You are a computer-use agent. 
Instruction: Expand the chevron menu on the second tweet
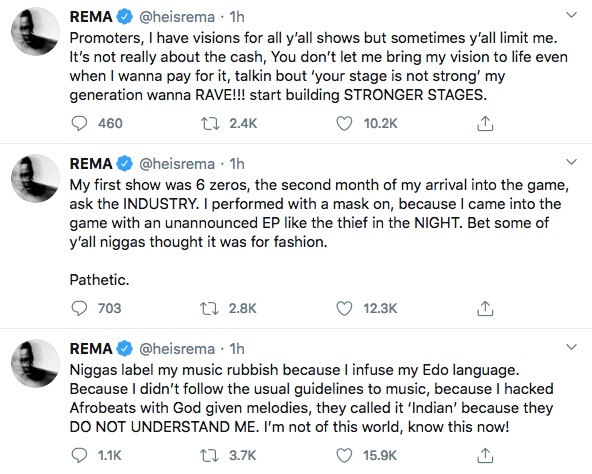(x=572, y=162)
